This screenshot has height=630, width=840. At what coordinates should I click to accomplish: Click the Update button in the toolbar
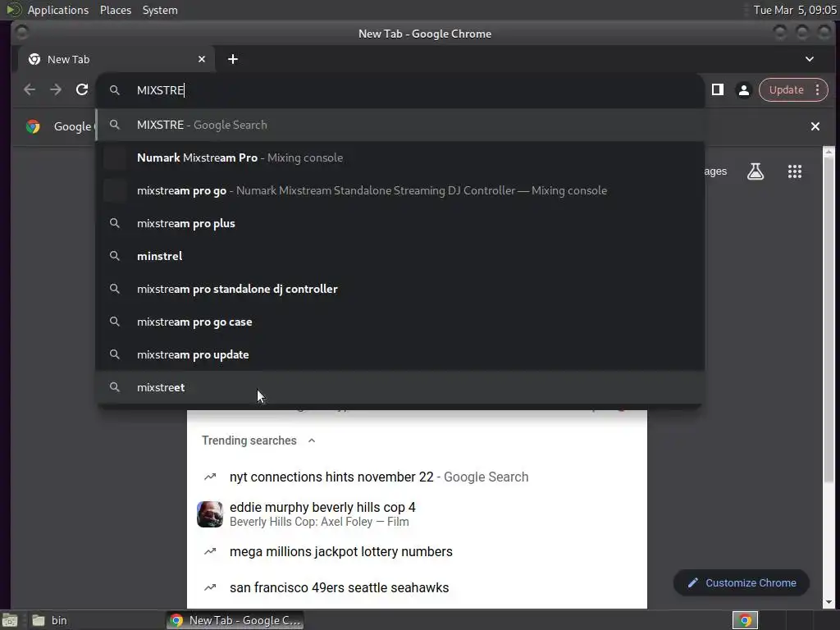786,90
